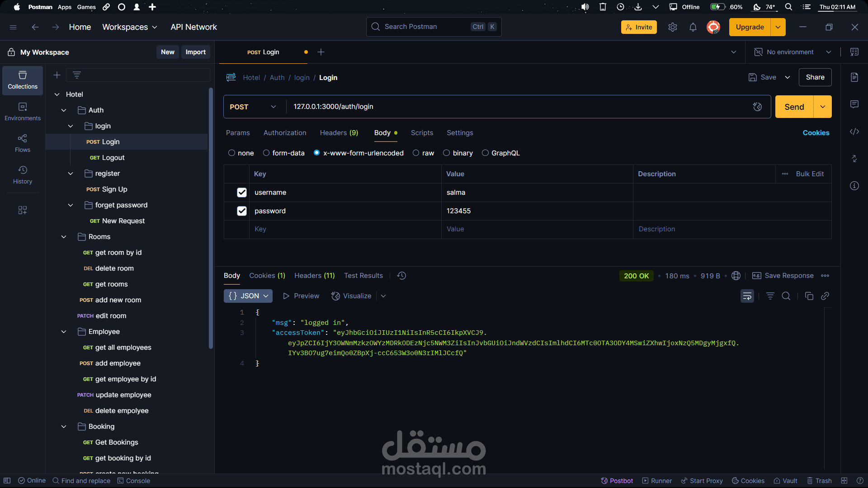Screen dimensions: 868x488
Task: Import a collection with Import button
Action: [195, 52]
